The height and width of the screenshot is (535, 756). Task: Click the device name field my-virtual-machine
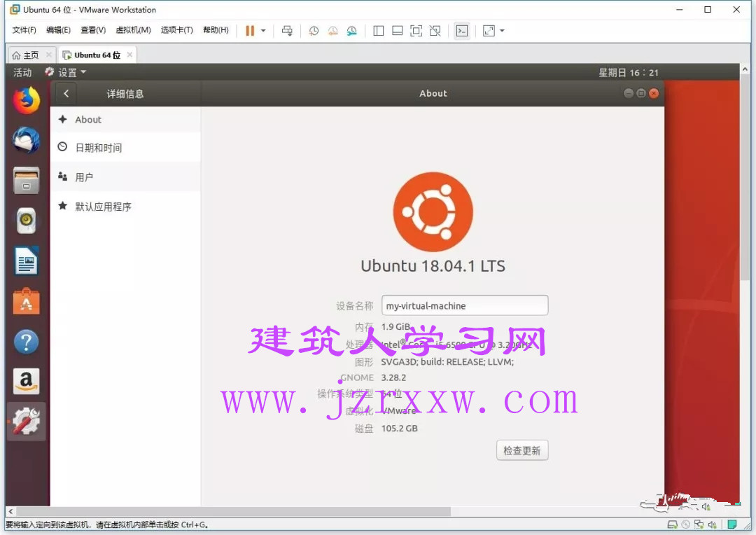click(465, 305)
